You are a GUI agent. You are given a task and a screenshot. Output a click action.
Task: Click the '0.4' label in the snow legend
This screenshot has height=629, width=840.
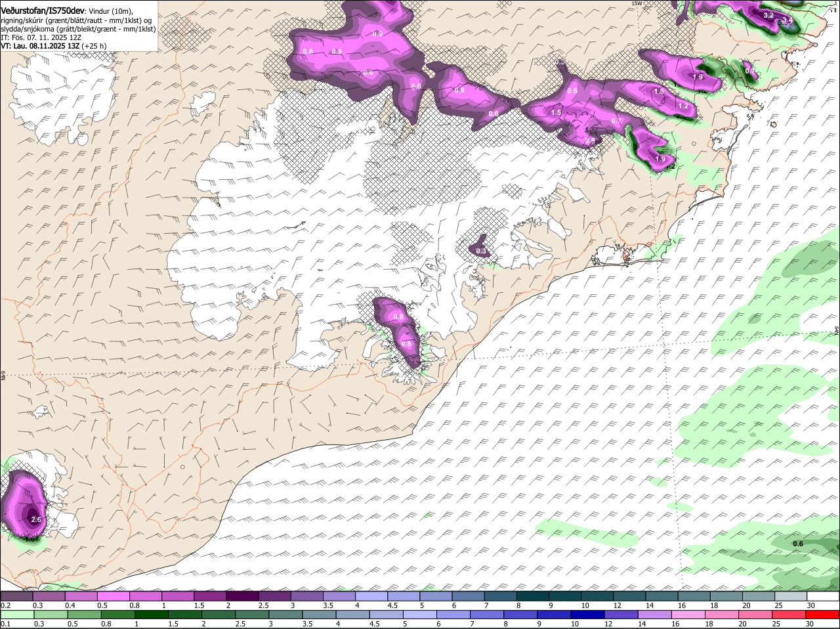70,605
